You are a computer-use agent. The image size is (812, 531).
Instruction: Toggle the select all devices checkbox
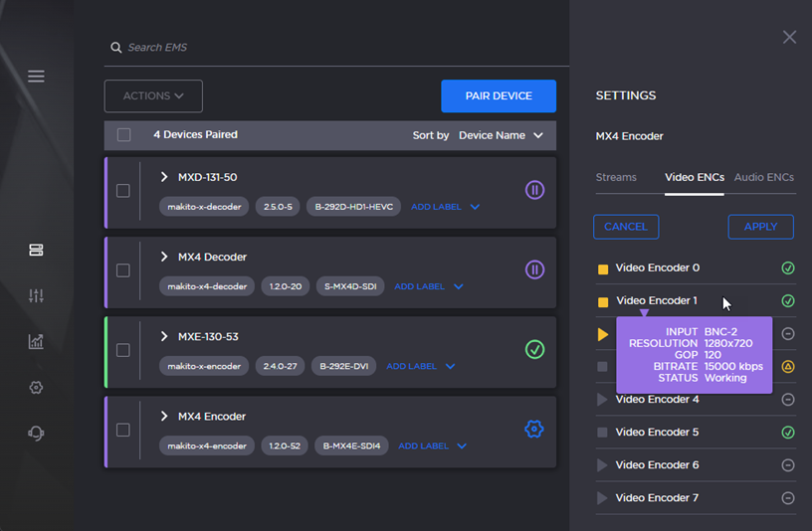click(x=124, y=135)
